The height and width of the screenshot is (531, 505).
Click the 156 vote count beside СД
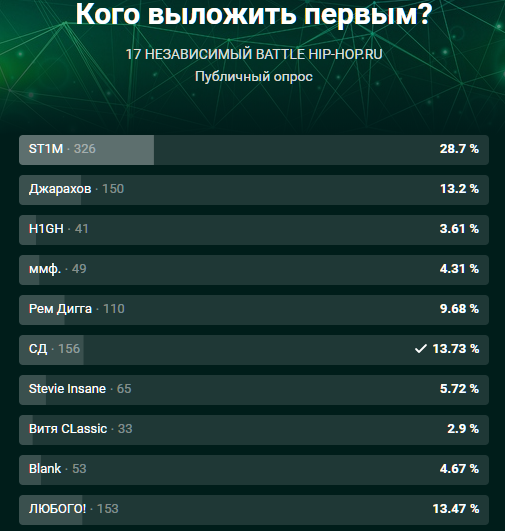pyautogui.click(x=69, y=348)
